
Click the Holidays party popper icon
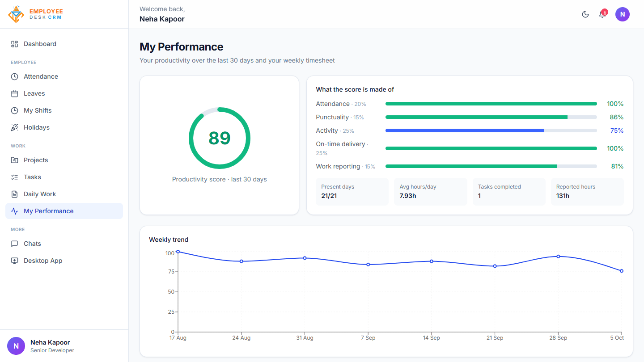(x=15, y=127)
